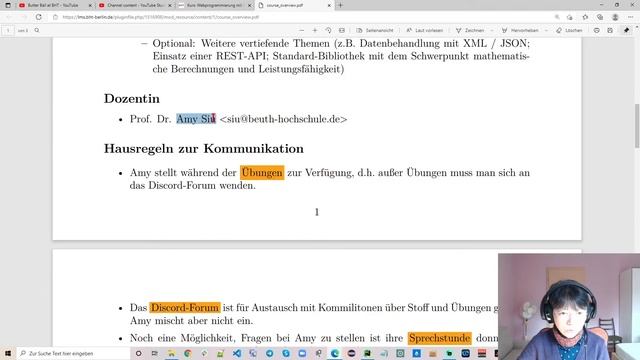The width and height of the screenshot is (640, 360).
Task: Rotate the PDF page icon
Action: [328, 30]
